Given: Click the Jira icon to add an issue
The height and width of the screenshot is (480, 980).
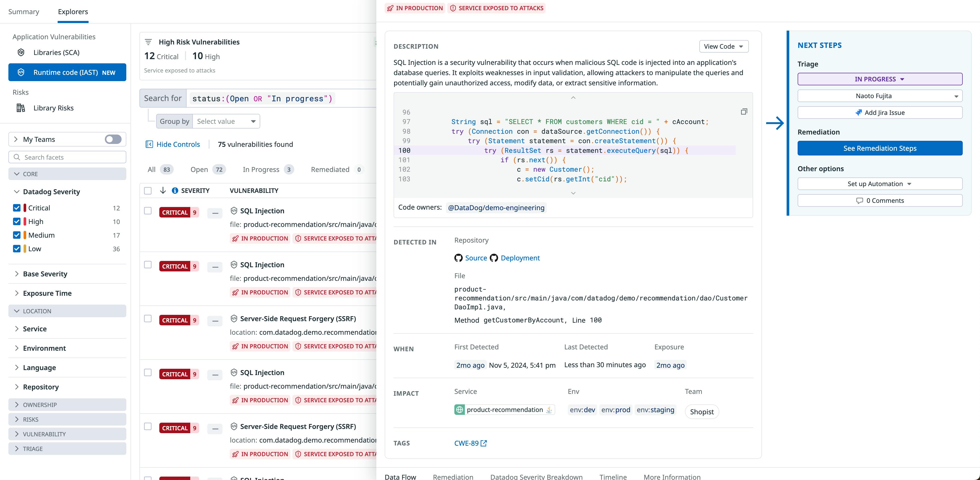Looking at the screenshot, I should 859,113.
